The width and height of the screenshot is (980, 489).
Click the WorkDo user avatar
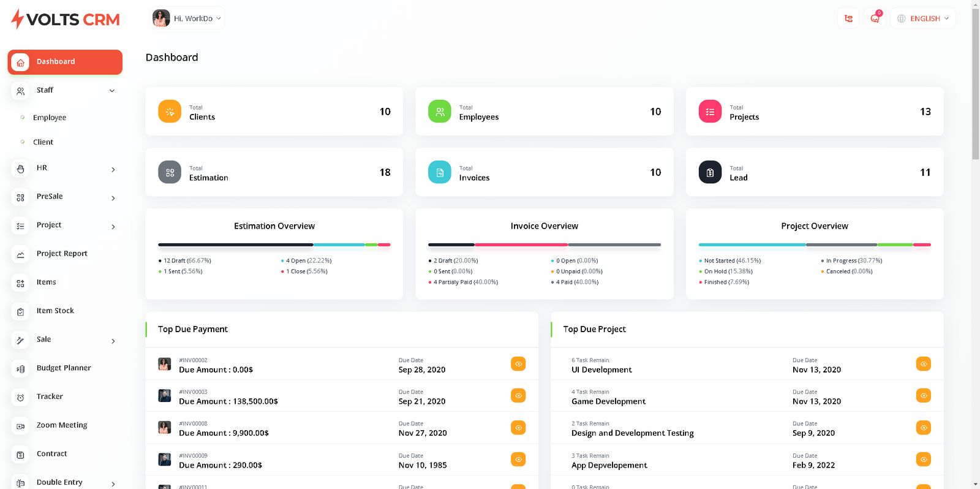[x=161, y=18]
